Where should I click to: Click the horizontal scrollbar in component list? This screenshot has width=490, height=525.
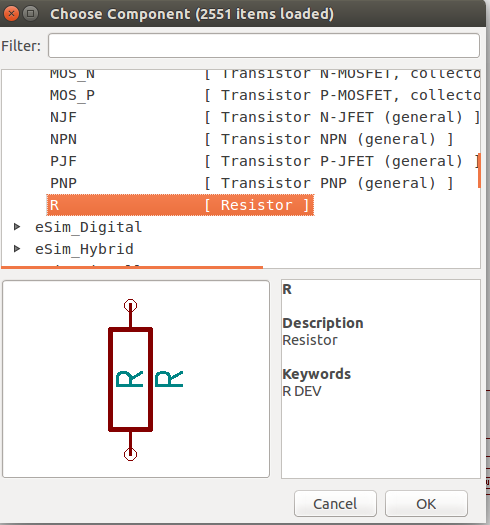click(x=132, y=267)
